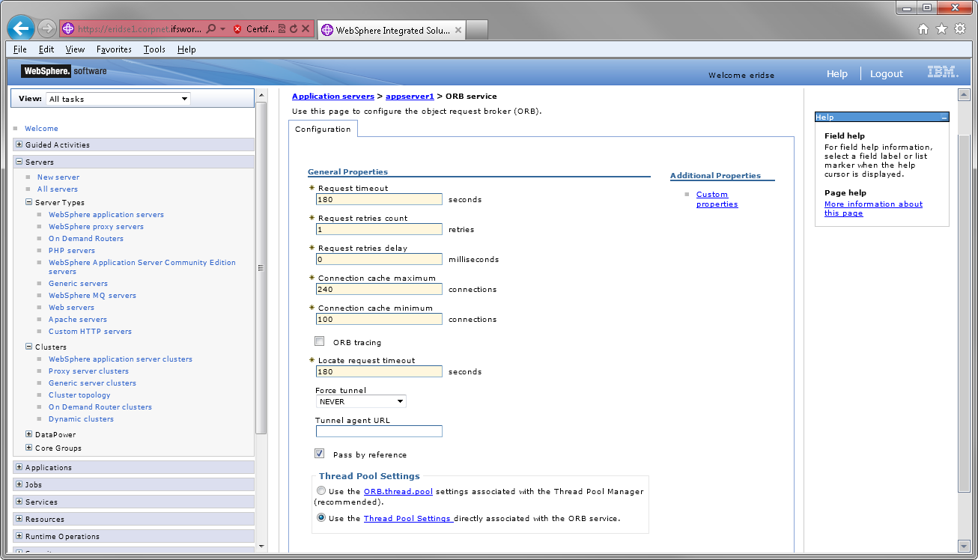Open the address bar search magnifier
This screenshot has width=978, height=560.
pyautogui.click(x=212, y=29)
